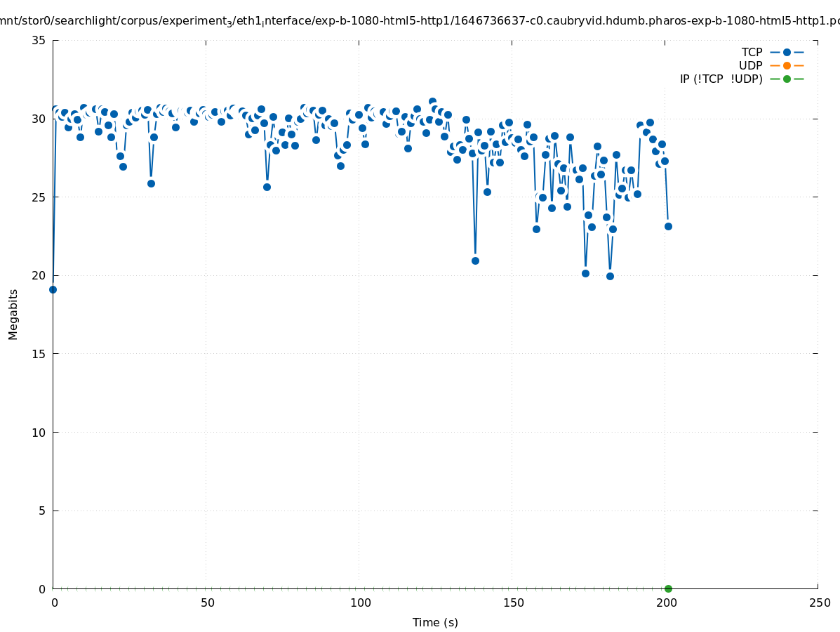This screenshot has width=840, height=632.
Task: Click the IP (!TCP !UDP) legend label
Action: point(721,79)
